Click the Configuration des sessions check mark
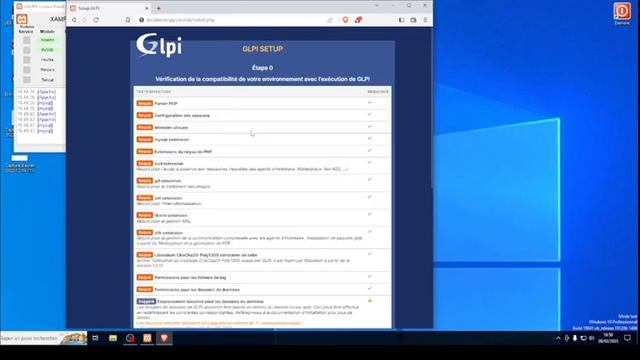This screenshot has height=360, width=640. tap(370, 115)
